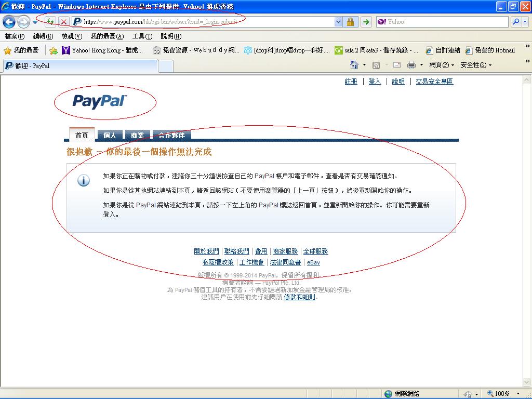Open Yahoo! Hong Kong favorite link
The image size is (532, 399).
[102, 50]
